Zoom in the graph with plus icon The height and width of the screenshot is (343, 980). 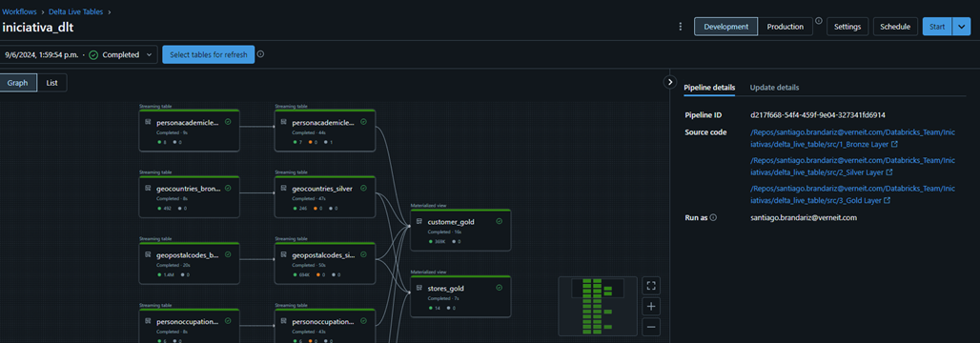[x=651, y=306]
